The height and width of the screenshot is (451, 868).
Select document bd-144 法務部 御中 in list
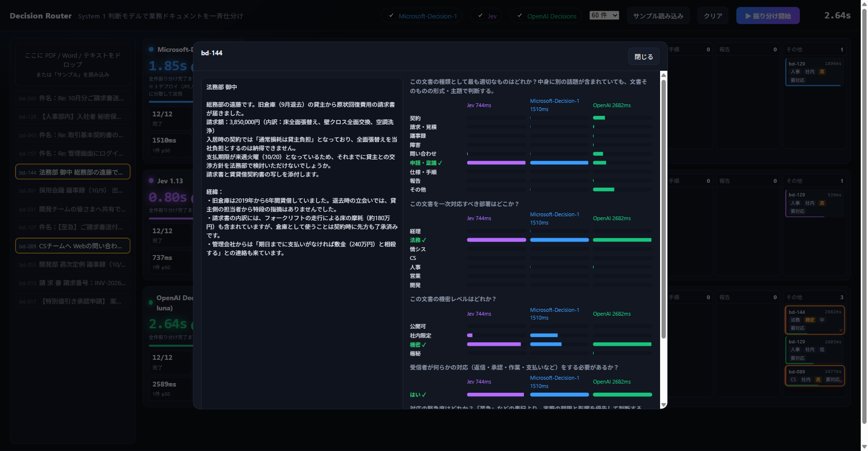coord(73,172)
